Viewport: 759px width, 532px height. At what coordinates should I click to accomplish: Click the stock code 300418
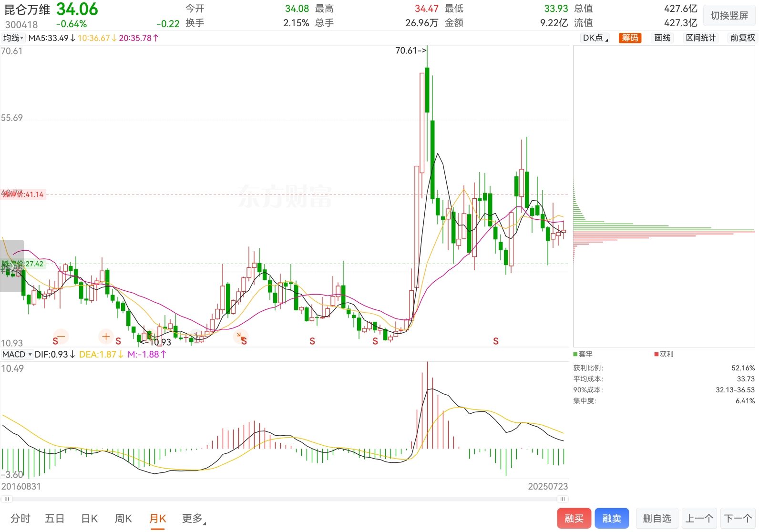[x=21, y=24]
